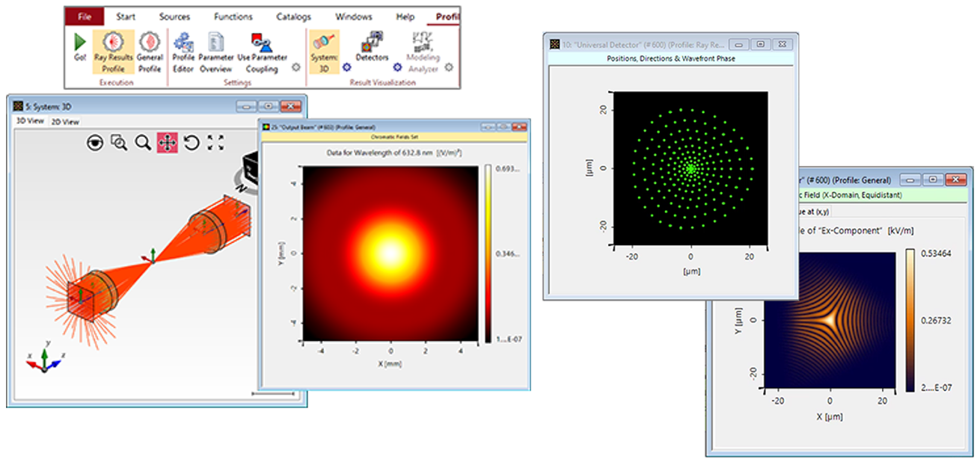Expand the Settings group options gear
980x462 pixels.
[x=295, y=67]
